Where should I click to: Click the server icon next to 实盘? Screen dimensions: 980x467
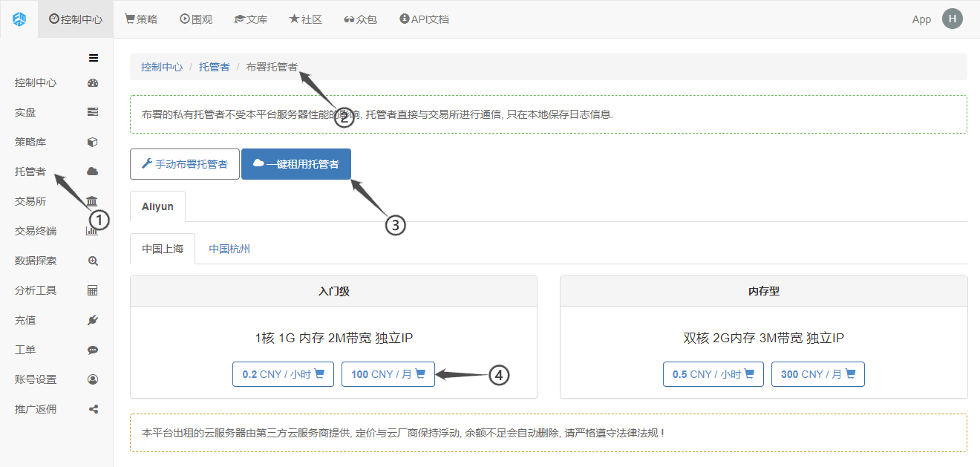click(93, 113)
